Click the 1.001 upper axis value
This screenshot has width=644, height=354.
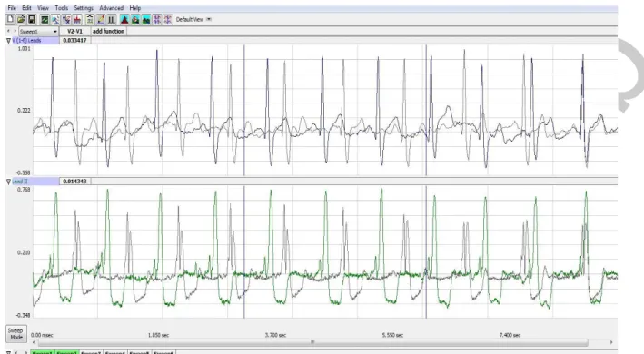click(24, 48)
